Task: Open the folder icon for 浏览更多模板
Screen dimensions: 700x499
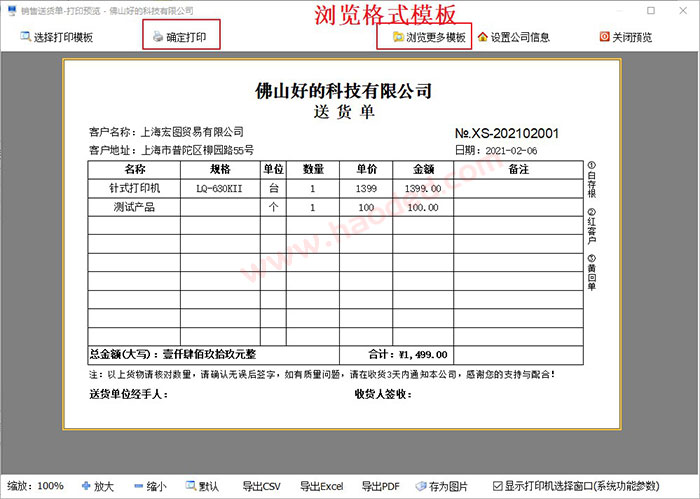Action: (398, 37)
